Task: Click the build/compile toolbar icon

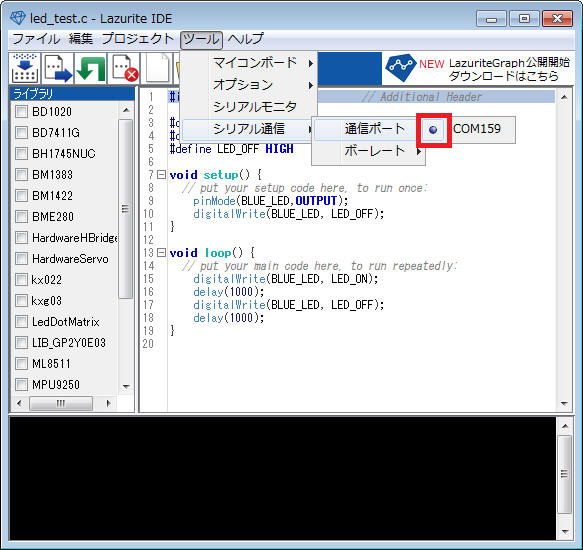Action: pyautogui.click(x=25, y=68)
